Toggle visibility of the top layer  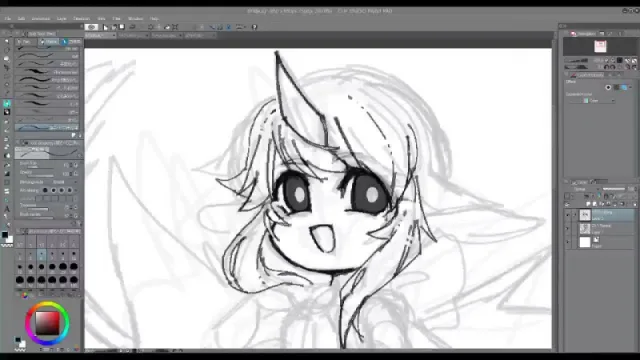pos(567,215)
